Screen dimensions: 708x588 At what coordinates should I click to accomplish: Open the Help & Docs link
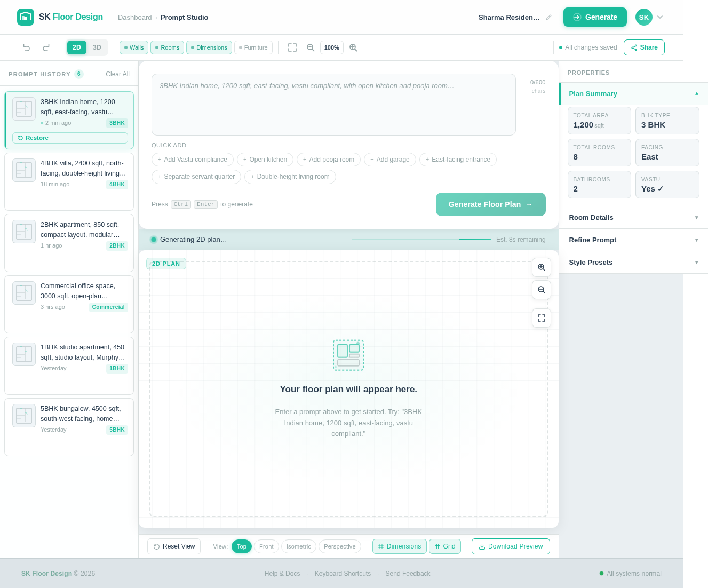click(x=282, y=574)
